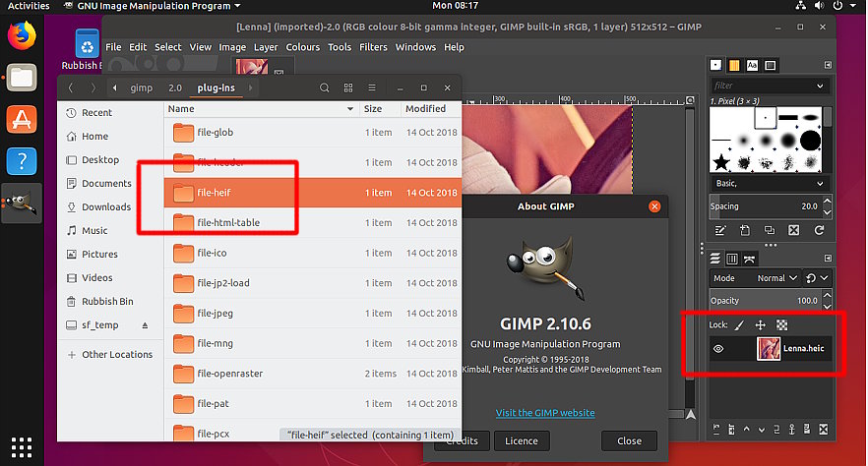Open the GNU Image Manipulation Program app menu
This screenshot has height=466, width=868.
153,6
